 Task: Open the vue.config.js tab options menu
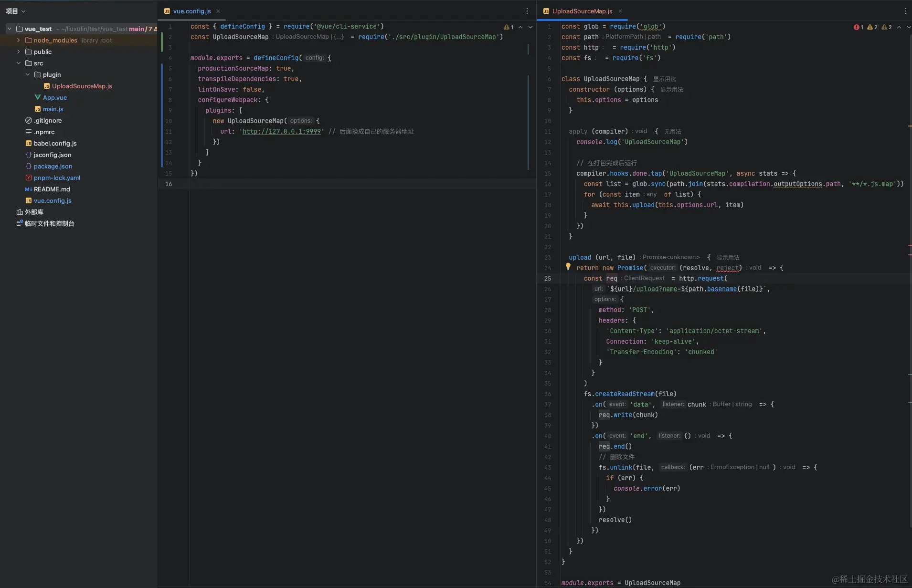527,11
